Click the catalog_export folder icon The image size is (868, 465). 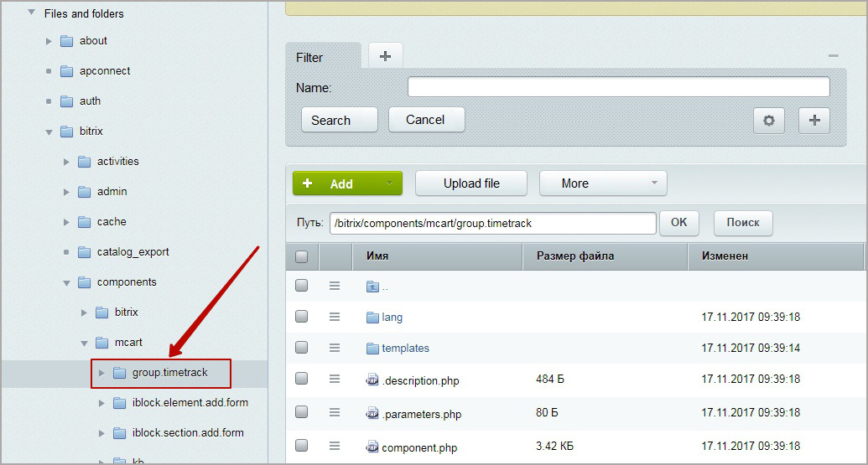[x=84, y=252]
